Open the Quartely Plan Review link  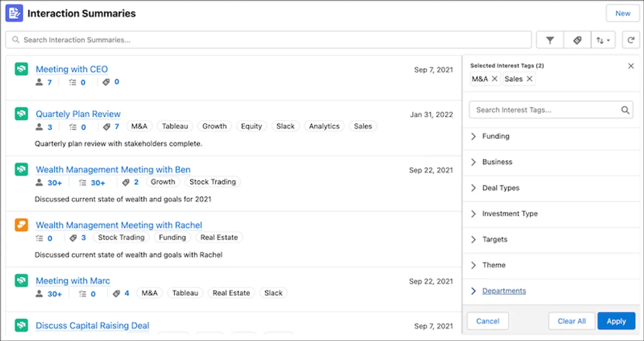[78, 114]
